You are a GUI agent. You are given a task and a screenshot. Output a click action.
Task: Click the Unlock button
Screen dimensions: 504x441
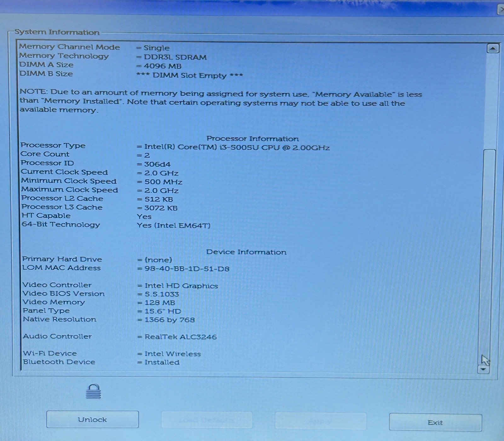92,419
